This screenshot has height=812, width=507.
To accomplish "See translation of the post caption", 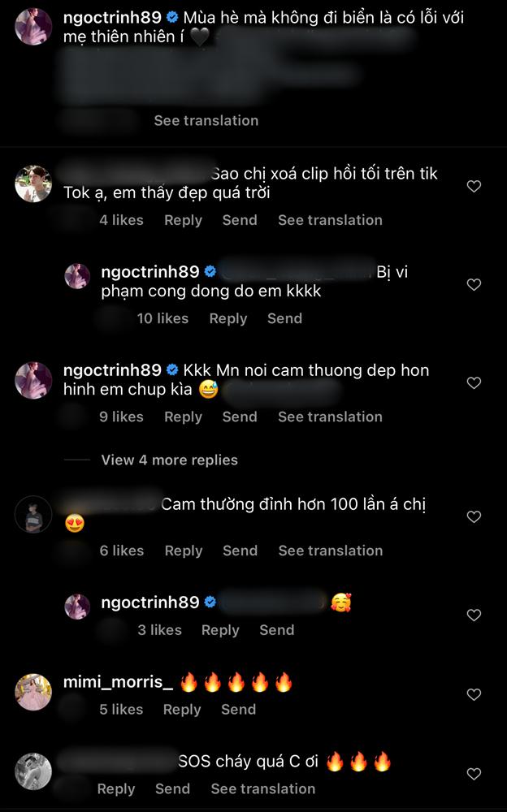I will tap(206, 120).
